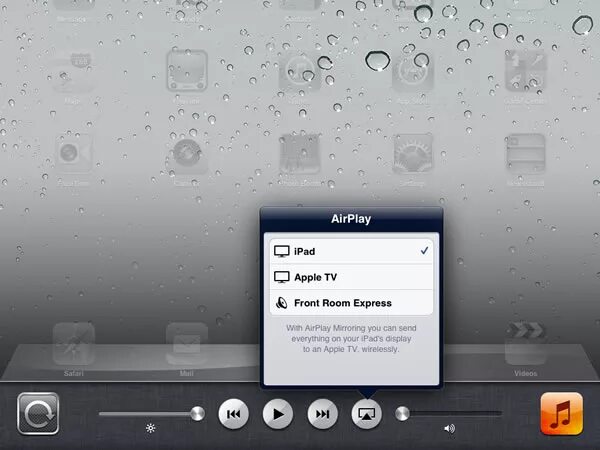This screenshot has width=600, height=450.
Task: Tap the dimmed Maps icon on home screen
Action: 73,71
